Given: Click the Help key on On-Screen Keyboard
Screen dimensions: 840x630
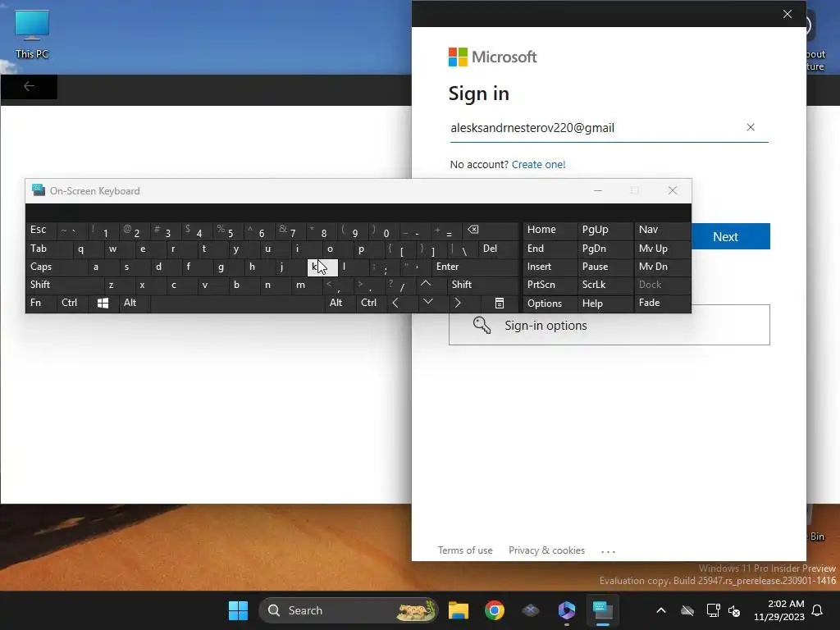Looking at the screenshot, I should (x=605, y=304).
